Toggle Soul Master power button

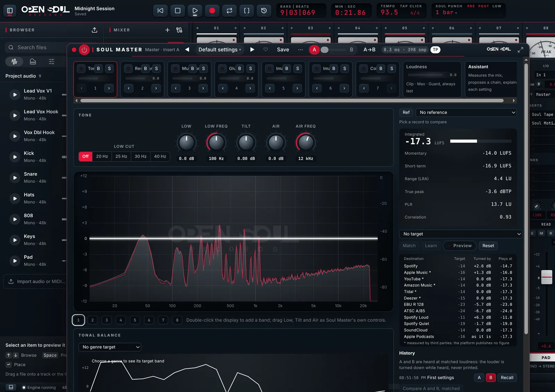tap(84, 50)
